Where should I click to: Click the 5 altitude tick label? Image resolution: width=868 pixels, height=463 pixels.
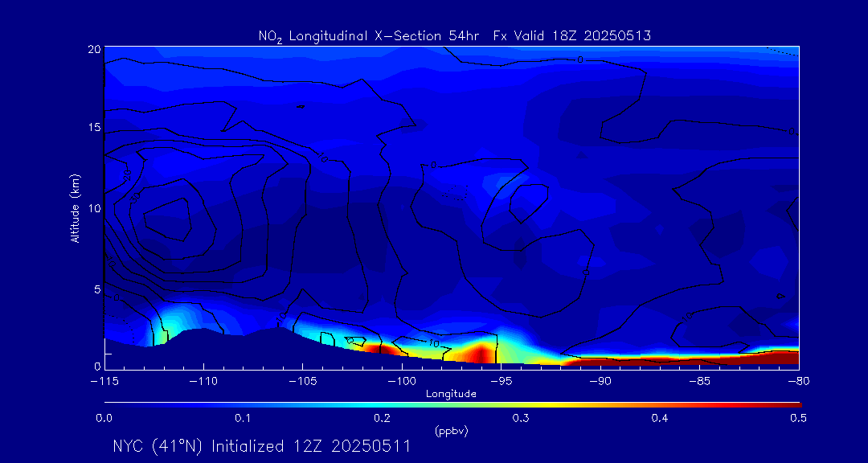coord(96,289)
